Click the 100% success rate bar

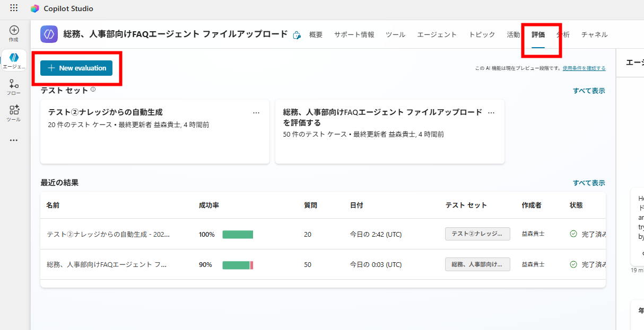(238, 234)
